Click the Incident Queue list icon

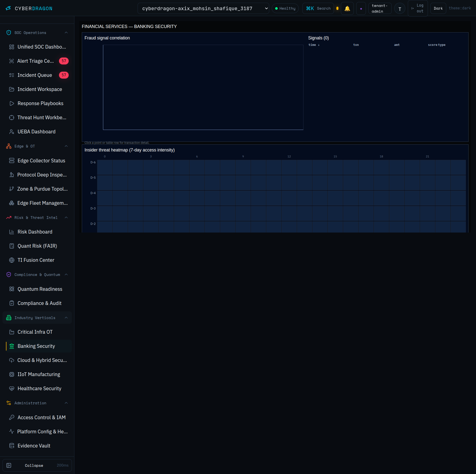(12, 75)
